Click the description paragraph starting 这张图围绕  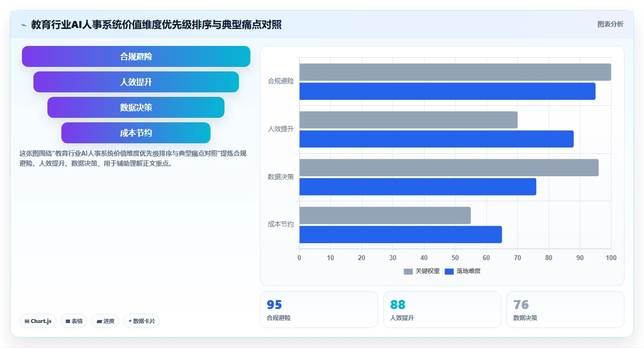coord(133,158)
